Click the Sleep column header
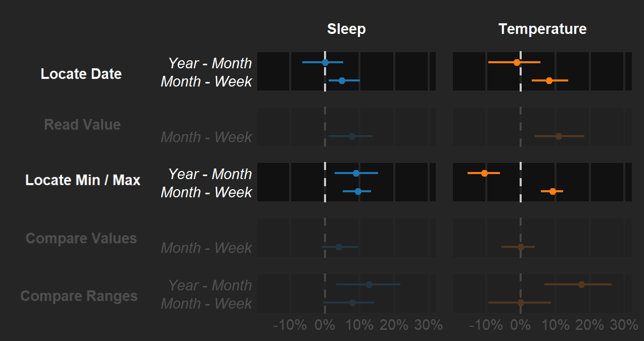 click(346, 29)
